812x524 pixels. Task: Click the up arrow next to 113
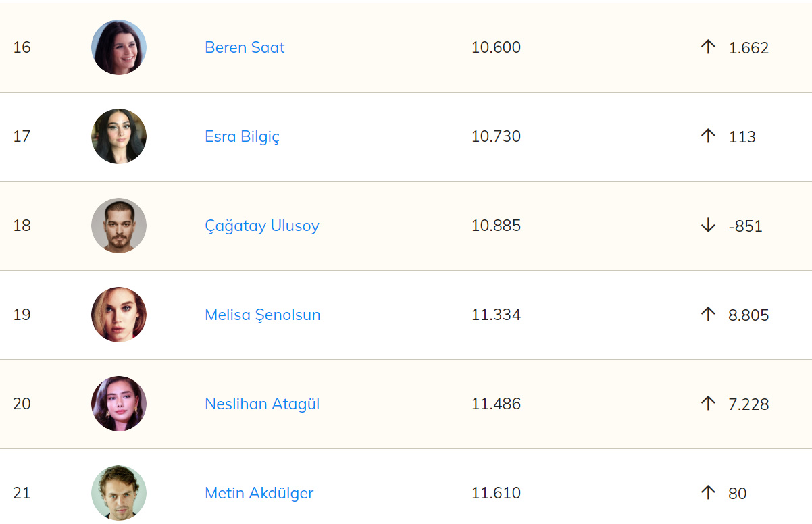click(707, 136)
